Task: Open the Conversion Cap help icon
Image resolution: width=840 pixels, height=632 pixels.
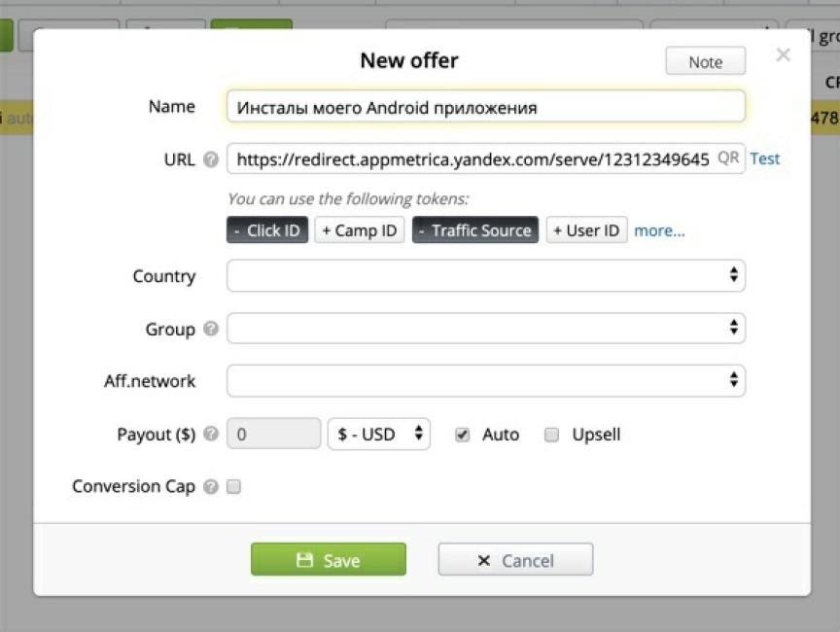Action: [x=211, y=486]
